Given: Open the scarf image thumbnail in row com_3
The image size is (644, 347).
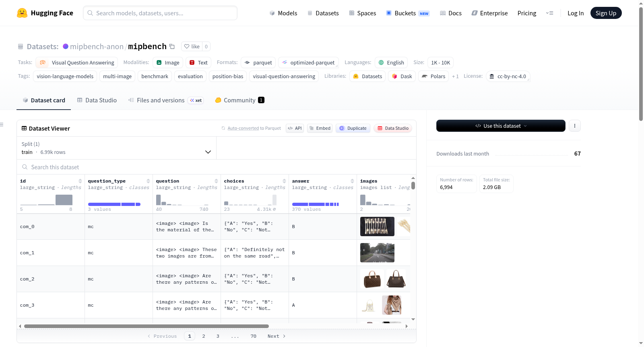Looking at the screenshot, I should 392,305.
